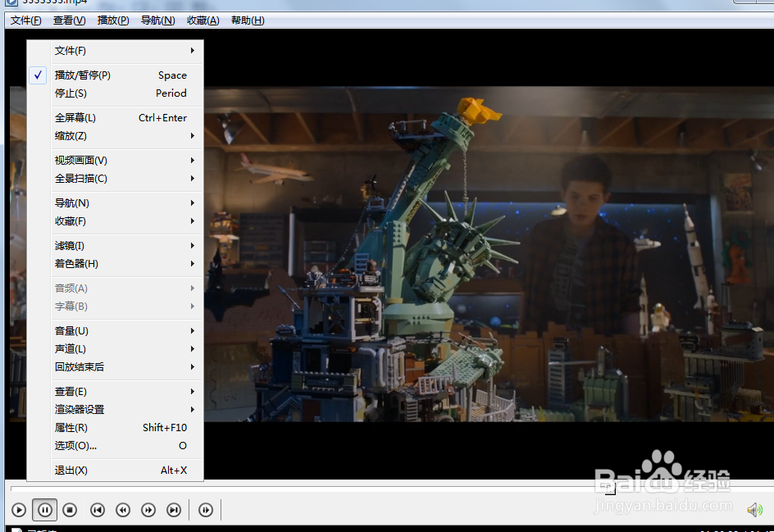Choose 全屏幕(L) in the context menu
The width and height of the screenshot is (774, 532).
[x=115, y=118]
